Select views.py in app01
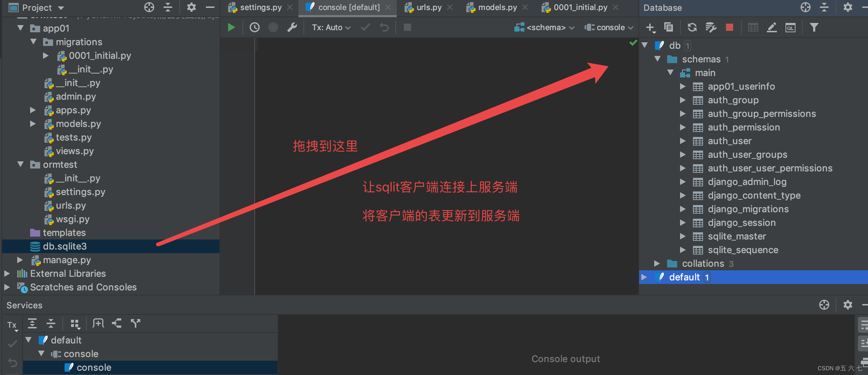Screen dimensions: 868x375 tap(75, 151)
